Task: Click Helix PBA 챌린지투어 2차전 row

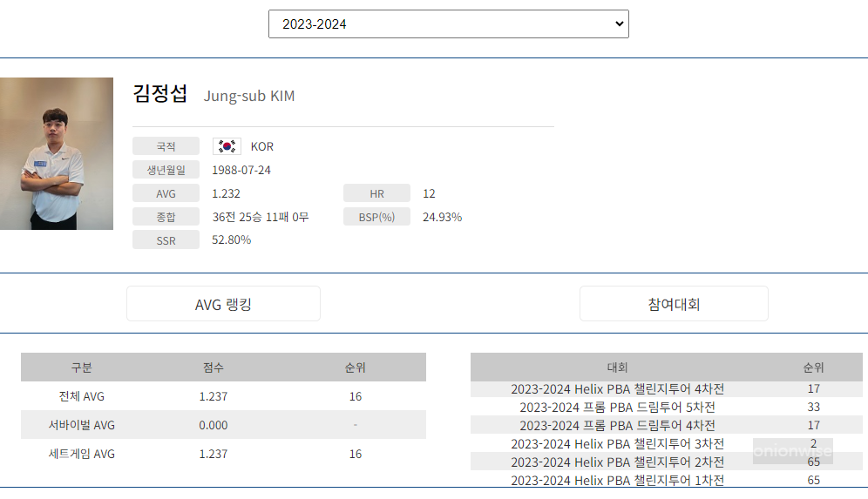Action: [x=667, y=462]
